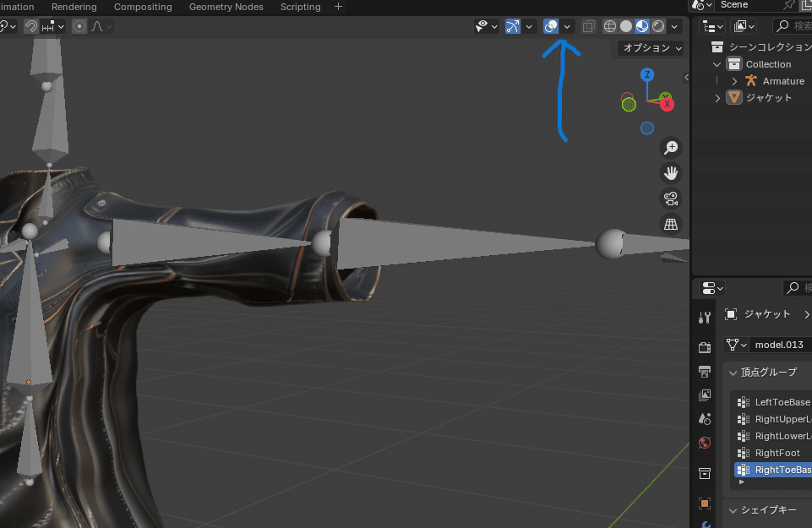Switch to the Compositing workspace tab
Screen dimensions: 812x528
(x=143, y=7)
